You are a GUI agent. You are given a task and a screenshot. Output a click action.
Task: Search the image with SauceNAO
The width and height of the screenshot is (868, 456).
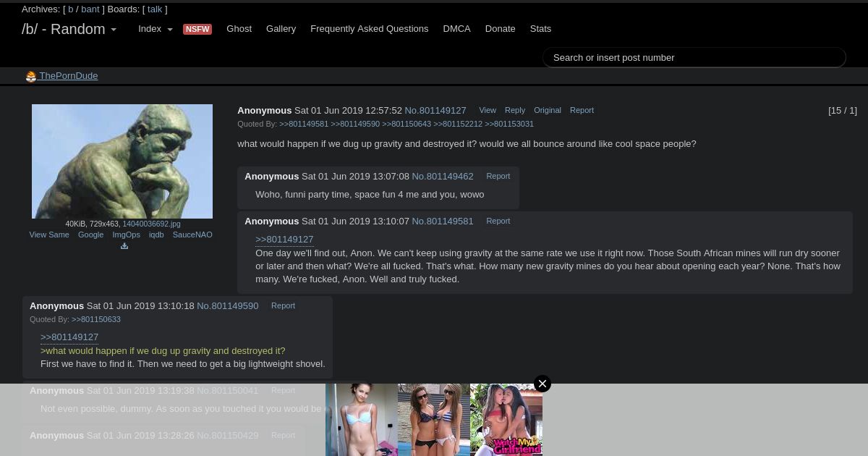[192, 235]
